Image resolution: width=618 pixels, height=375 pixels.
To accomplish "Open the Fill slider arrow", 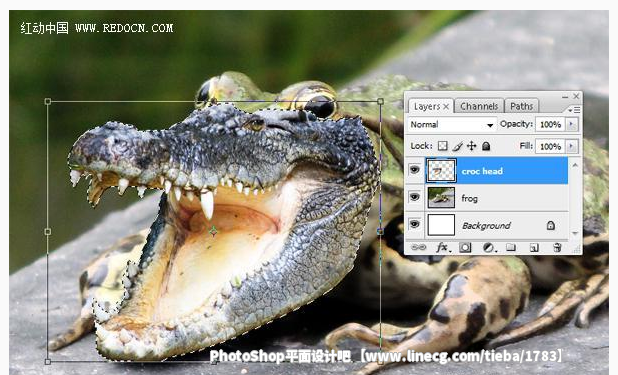I will (571, 146).
